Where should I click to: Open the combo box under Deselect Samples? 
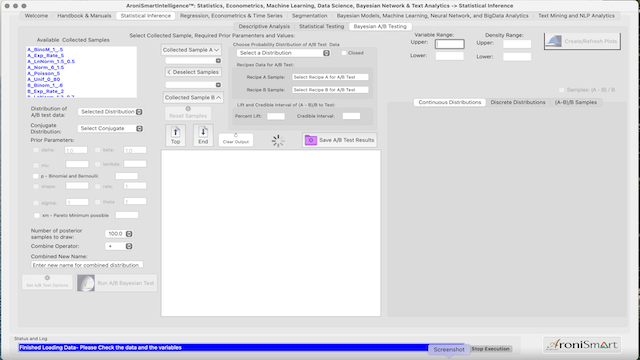pos(193,85)
